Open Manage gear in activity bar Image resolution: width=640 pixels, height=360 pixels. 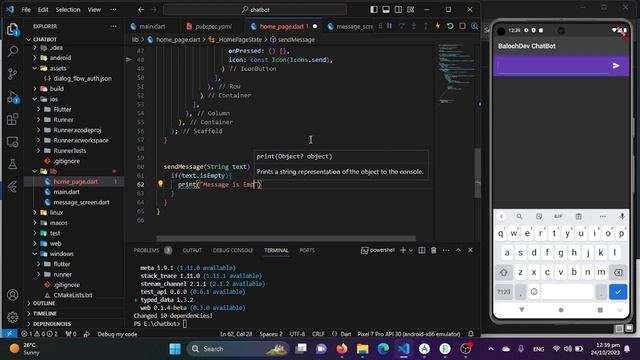pyautogui.click(x=13, y=317)
